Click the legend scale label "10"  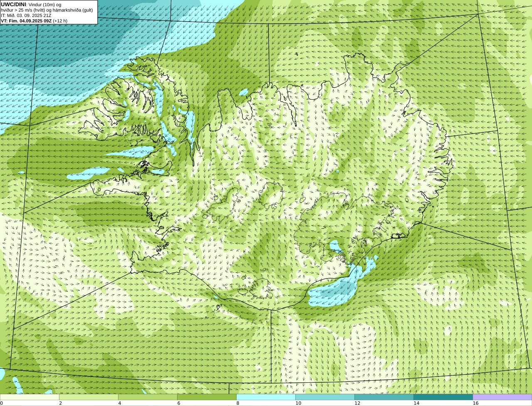pyautogui.click(x=298, y=403)
